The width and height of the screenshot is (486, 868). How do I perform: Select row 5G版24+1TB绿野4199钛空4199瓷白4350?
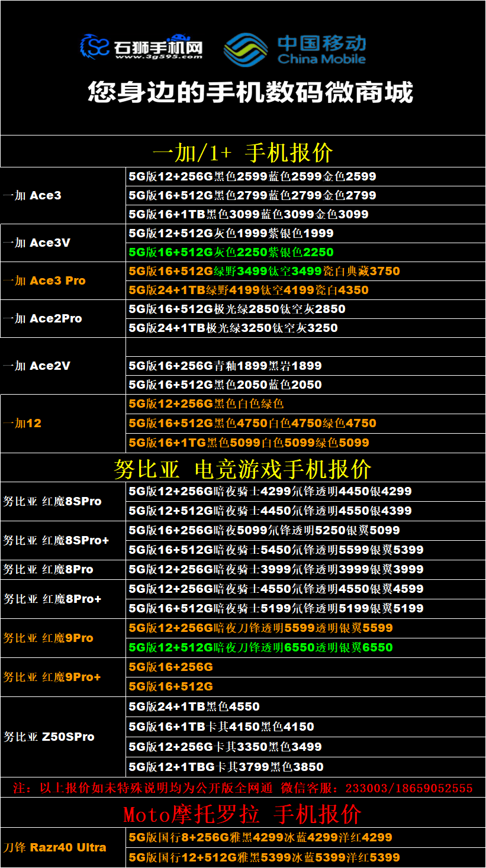305,290
